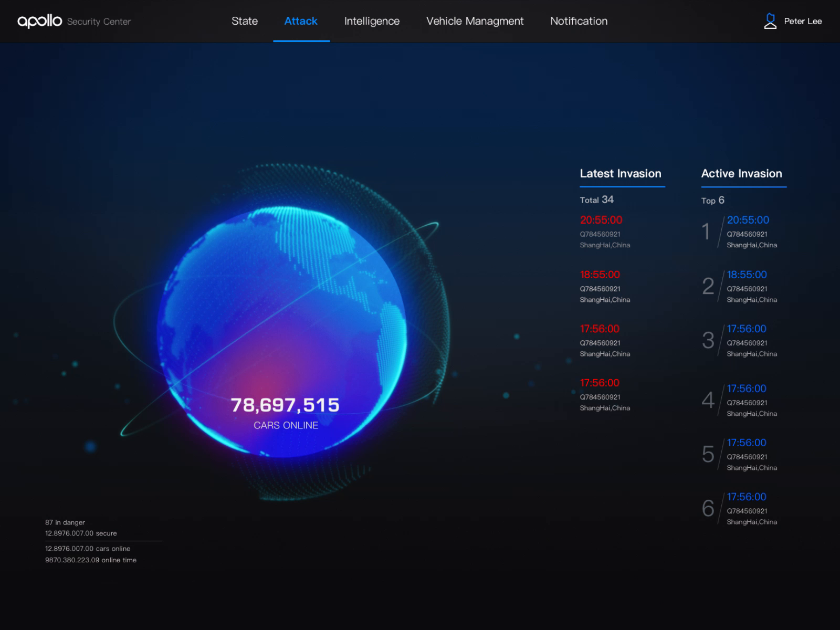Click rank number 4 in Active Invasion
This screenshot has width=840, height=630.
pos(708,400)
